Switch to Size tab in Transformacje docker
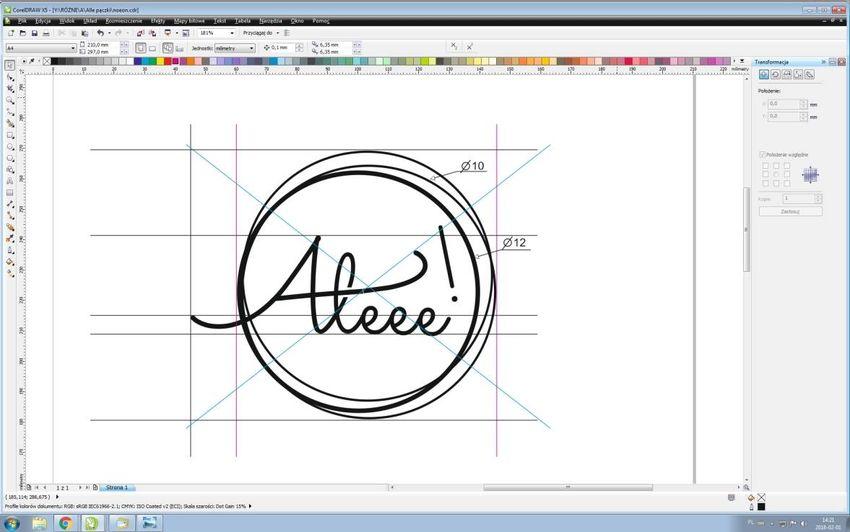This screenshot has width=850, height=532. pos(798,74)
